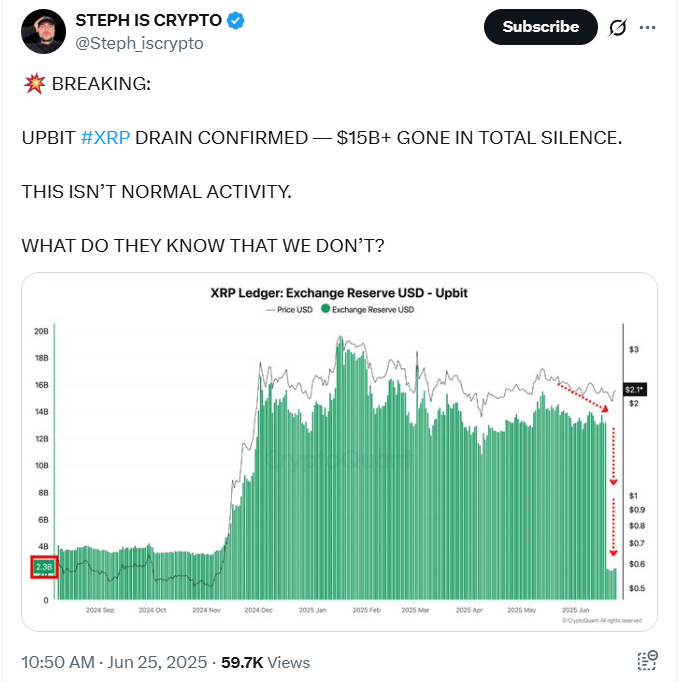
Task: Click the red diagonal dotted arrow on chart
Action: [x=583, y=398]
